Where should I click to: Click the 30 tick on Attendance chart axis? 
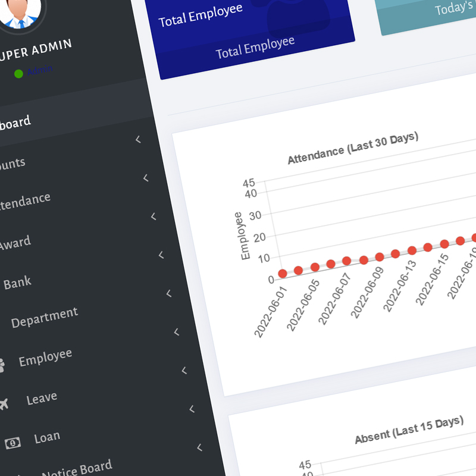[255, 215]
